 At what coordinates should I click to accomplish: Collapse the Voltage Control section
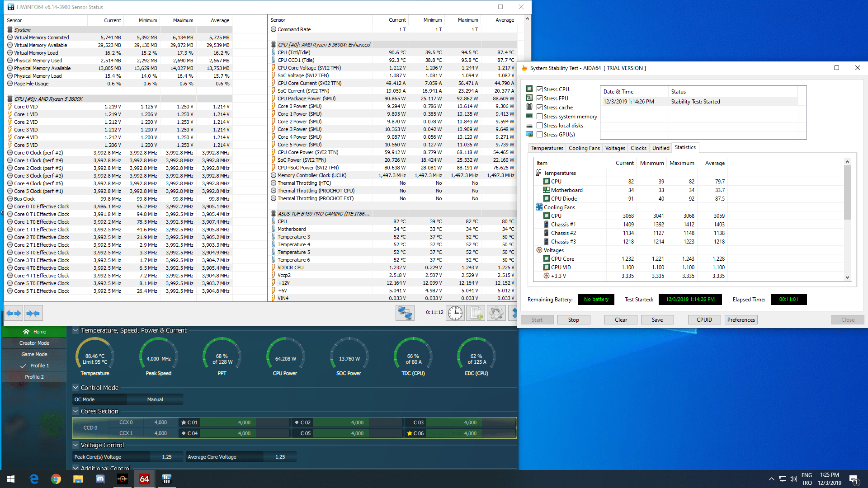pos(76,445)
